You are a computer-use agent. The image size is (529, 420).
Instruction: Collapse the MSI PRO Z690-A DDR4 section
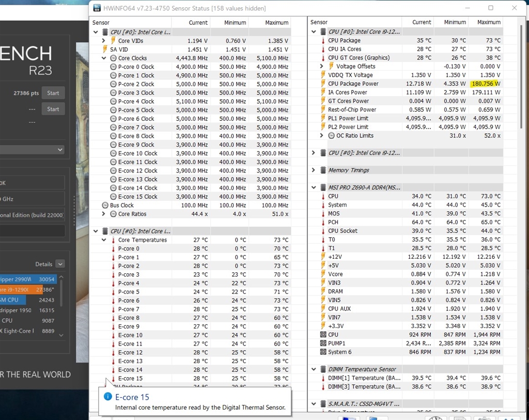314,188
